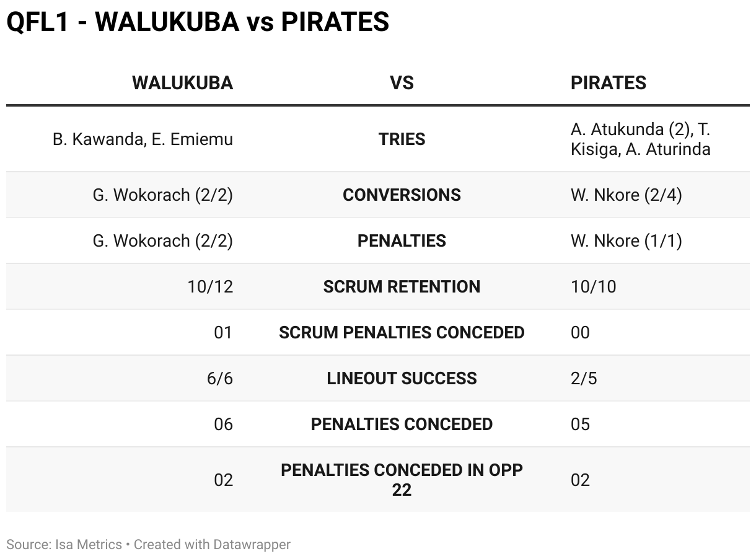This screenshot has height=559, width=756.
Task: Select the TRIES row label
Action: (402, 139)
